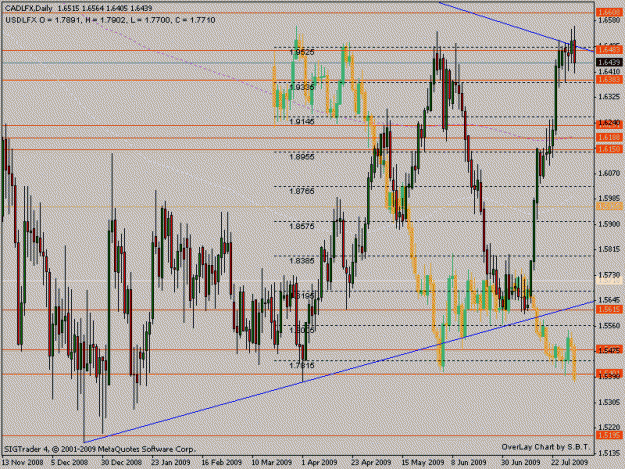Click the orange 1.6483 price tag

coord(609,50)
